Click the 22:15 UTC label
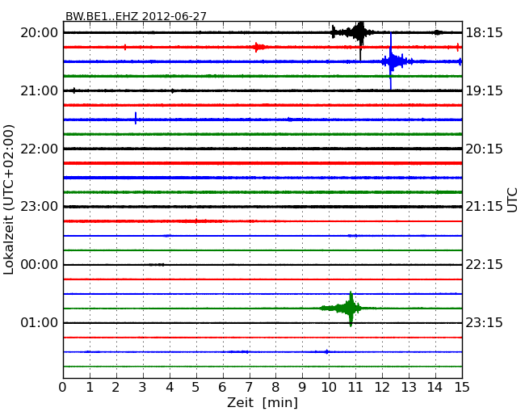This screenshot has width=525, height=420. 484,265
